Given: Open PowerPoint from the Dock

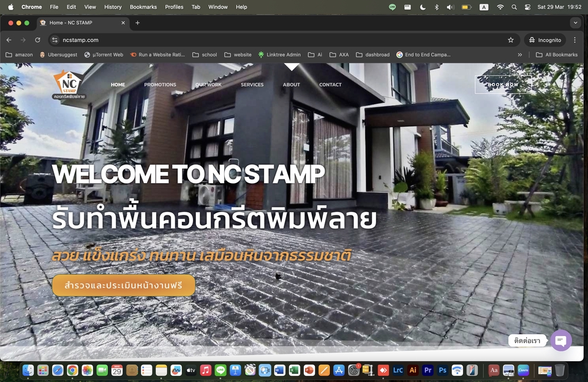Looking at the screenshot, I should click(x=309, y=370).
